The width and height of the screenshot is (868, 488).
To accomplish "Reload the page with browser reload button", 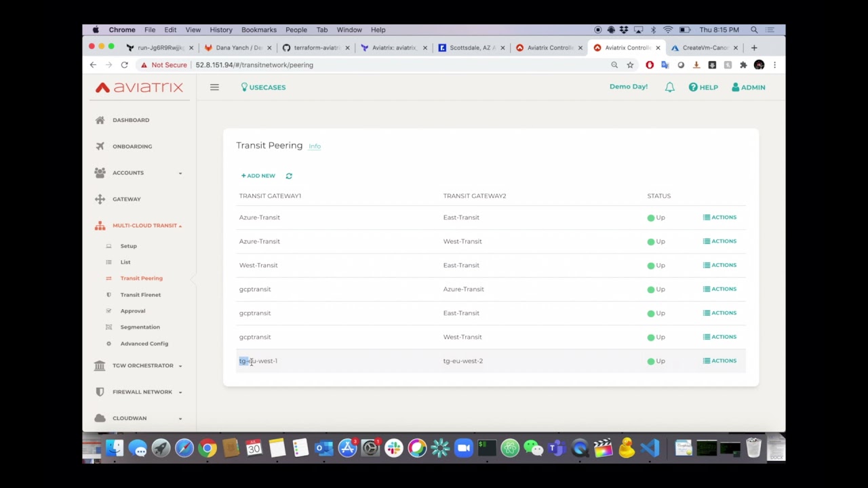I will pos(124,65).
